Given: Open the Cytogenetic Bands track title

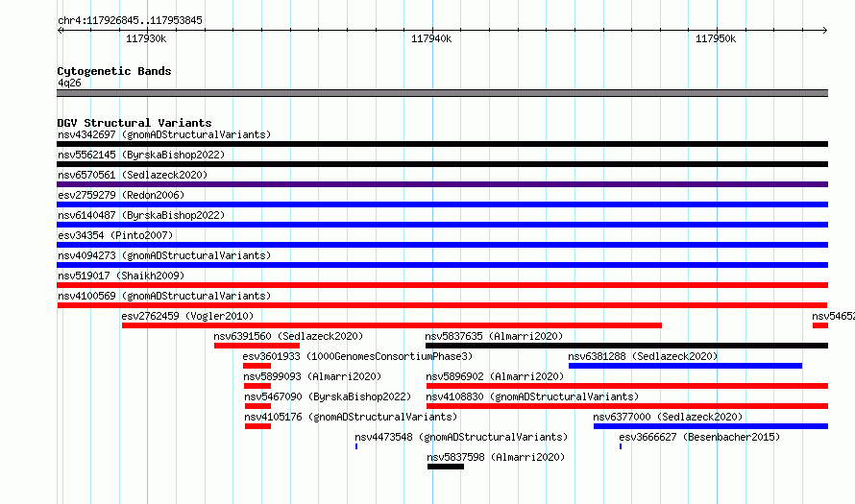Looking at the screenshot, I should coord(114,71).
